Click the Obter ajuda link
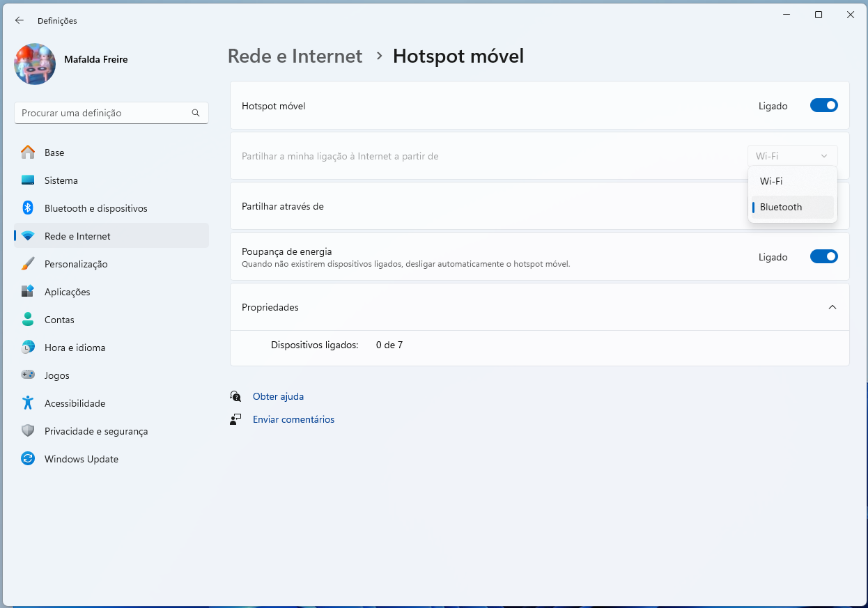The width and height of the screenshot is (868, 608). [x=278, y=396]
